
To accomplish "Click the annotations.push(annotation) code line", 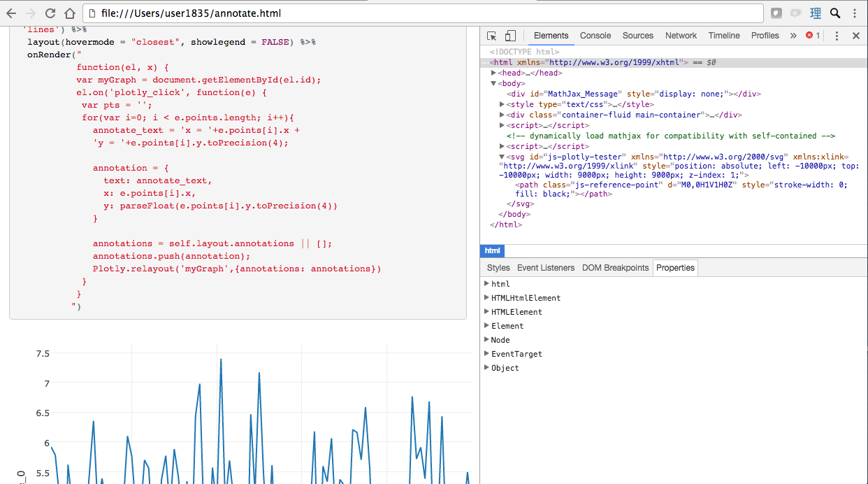I will click(171, 256).
